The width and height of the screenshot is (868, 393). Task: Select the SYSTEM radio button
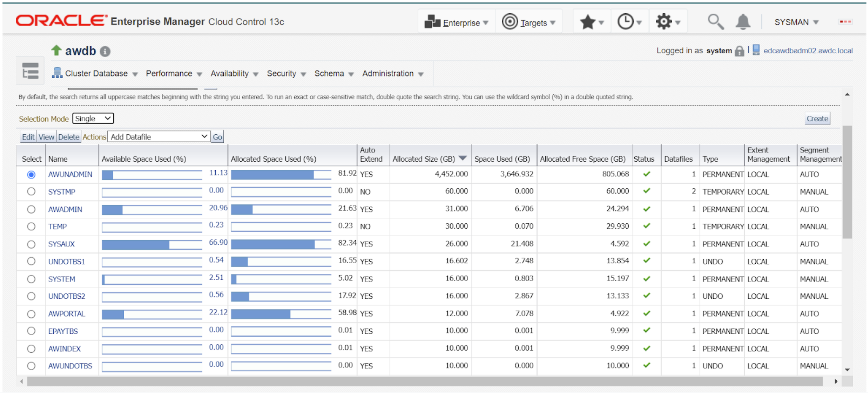click(x=31, y=279)
